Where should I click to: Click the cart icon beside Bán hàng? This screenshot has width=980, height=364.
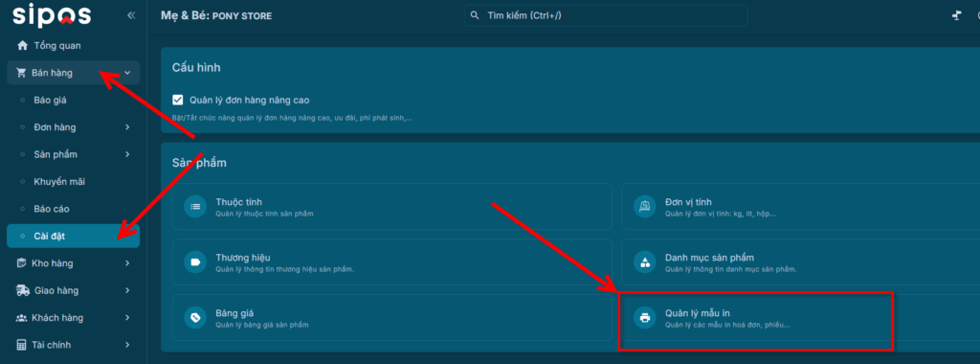pos(21,73)
